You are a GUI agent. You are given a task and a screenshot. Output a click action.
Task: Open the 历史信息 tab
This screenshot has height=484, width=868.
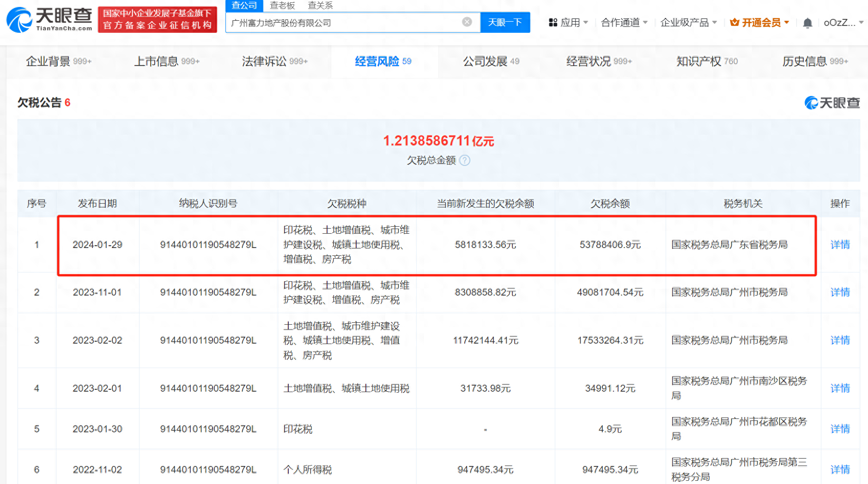point(815,61)
